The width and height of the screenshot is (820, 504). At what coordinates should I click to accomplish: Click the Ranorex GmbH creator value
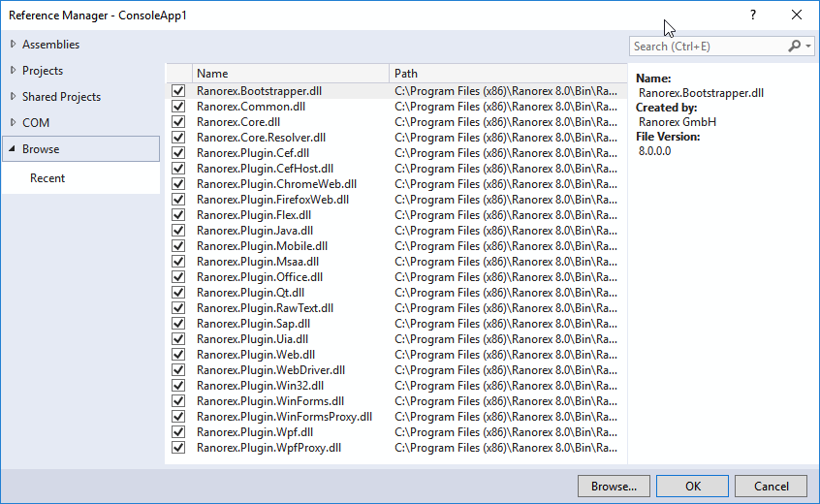click(x=678, y=122)
